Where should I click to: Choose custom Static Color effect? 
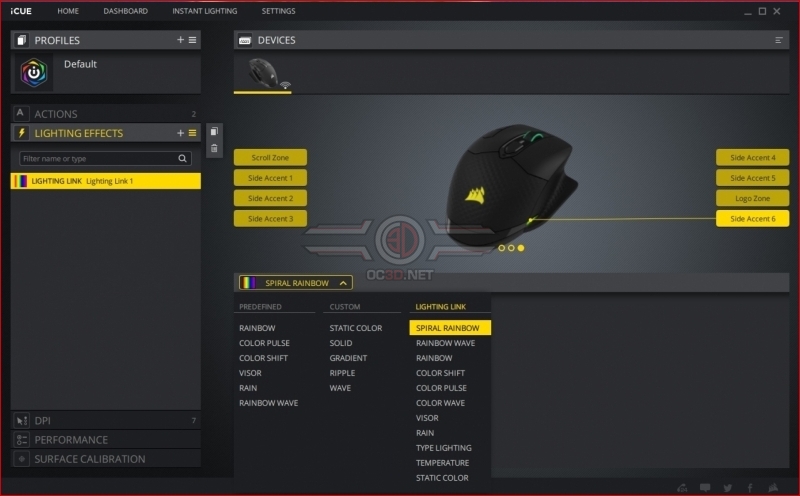tap(356, 328)
